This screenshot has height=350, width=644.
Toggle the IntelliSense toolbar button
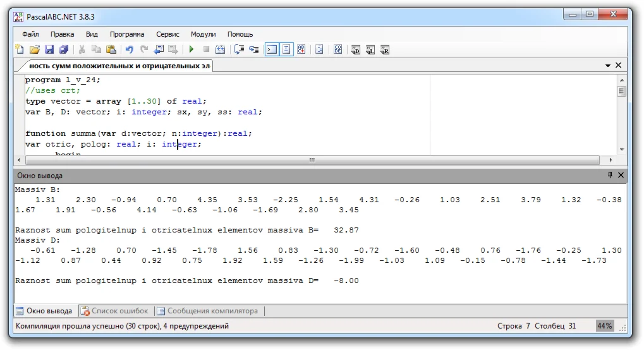(x=286, y=49)
